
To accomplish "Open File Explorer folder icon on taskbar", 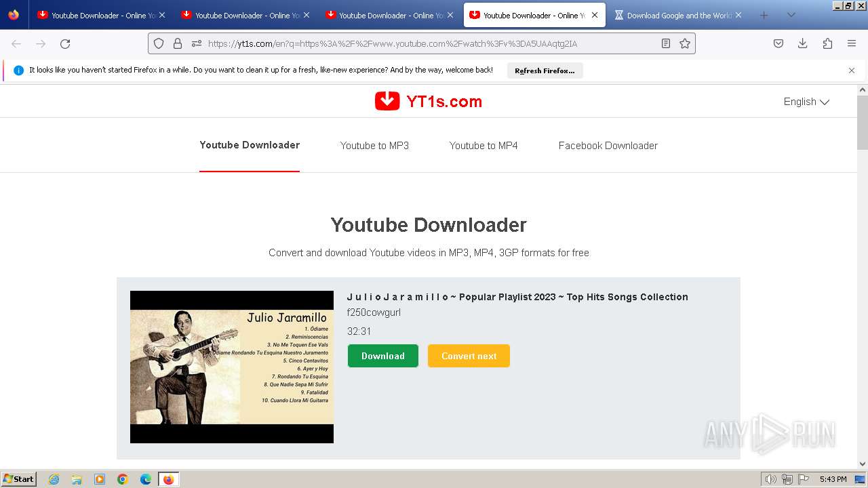I will pyautogui.click(x=77, y=479).
